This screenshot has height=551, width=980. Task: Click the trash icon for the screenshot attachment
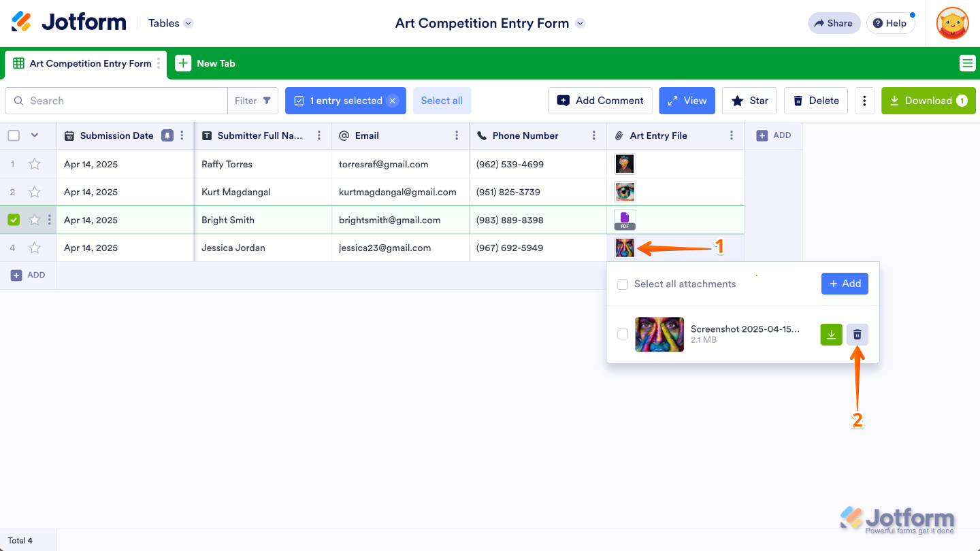point(857,335)
